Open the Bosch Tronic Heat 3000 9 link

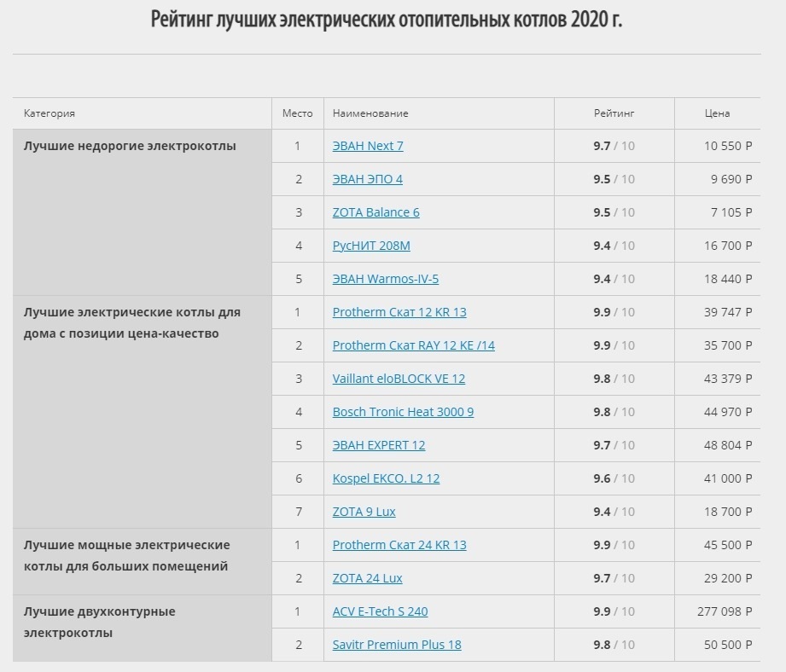[403, 412]
